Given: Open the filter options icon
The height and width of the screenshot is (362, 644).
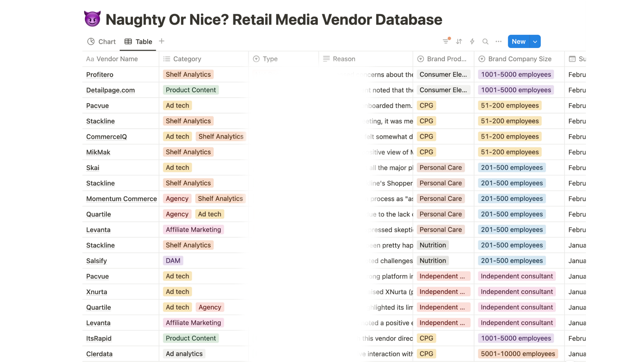Looking at the screenshot, I should (446, 41).
